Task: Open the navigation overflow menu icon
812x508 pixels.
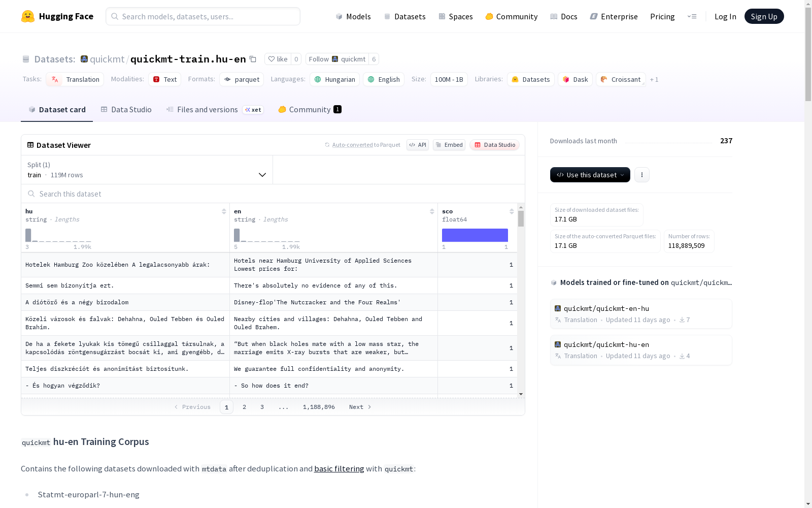Action: [x=692, y=16]
